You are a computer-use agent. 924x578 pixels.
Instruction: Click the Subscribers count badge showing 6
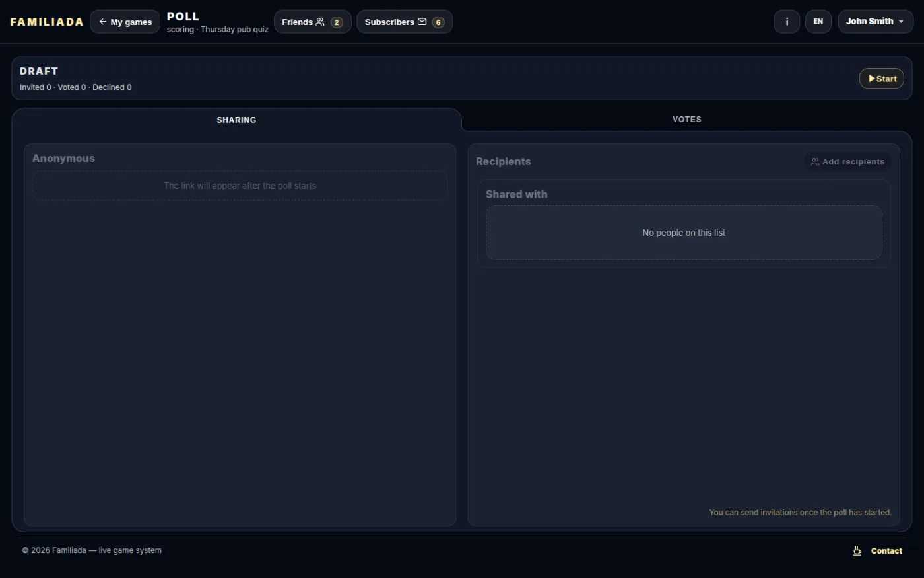point(438,22)
